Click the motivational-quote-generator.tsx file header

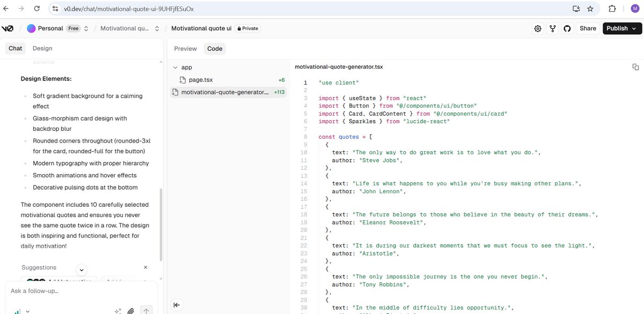point(339,67)
